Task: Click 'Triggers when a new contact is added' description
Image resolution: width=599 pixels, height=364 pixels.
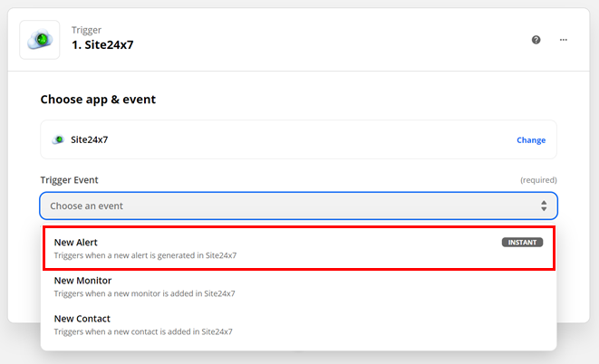Action: [143, 331]
